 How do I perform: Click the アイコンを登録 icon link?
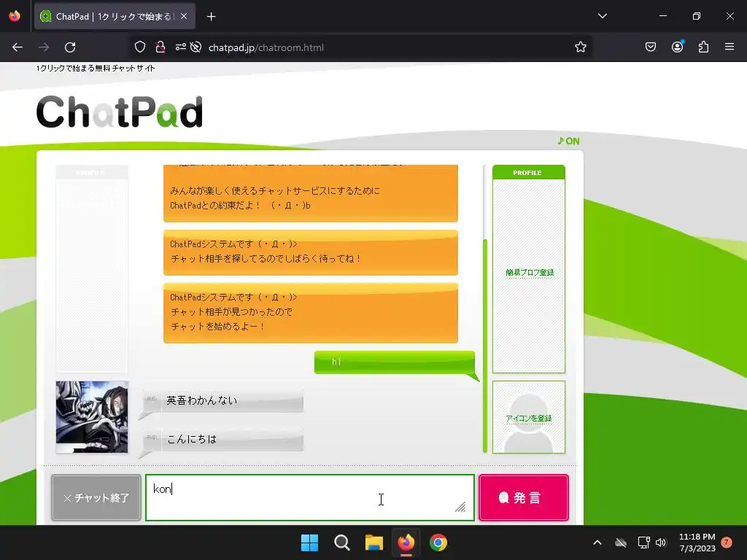pos(529,418)
